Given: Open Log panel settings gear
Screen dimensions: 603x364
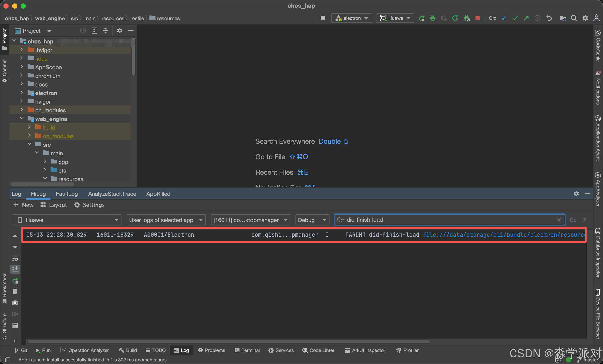Looking at the screenshot, I should [x=576, y=194].
